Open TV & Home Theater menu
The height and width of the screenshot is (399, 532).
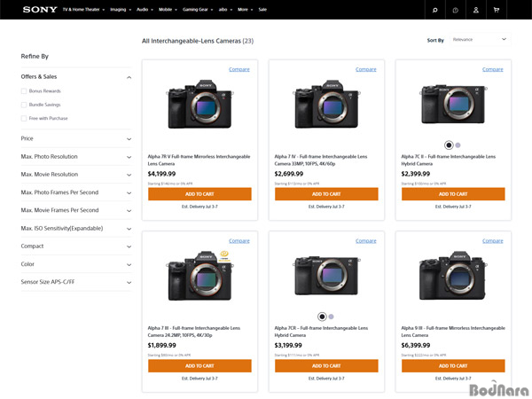coord(83,10)
